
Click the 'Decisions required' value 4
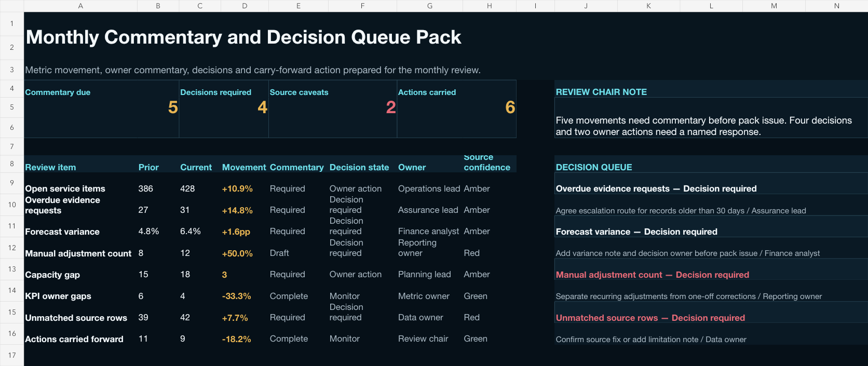coord(262,107)
